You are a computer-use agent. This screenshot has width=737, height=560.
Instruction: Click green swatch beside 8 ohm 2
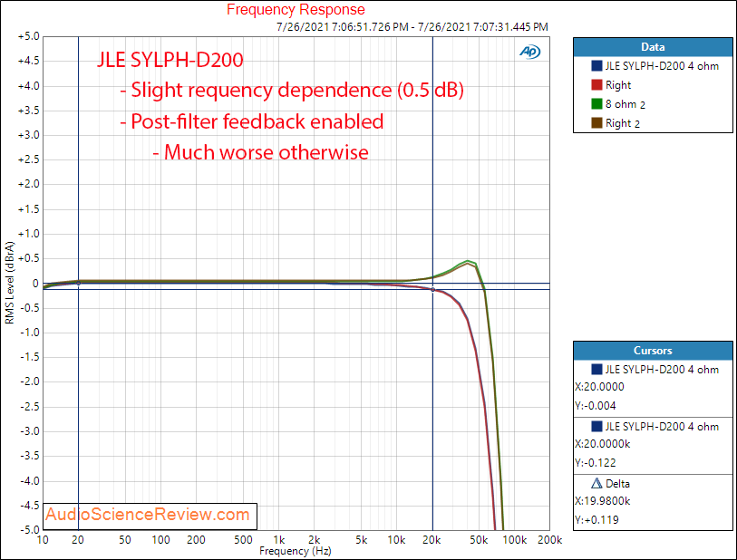pos(596,104)
